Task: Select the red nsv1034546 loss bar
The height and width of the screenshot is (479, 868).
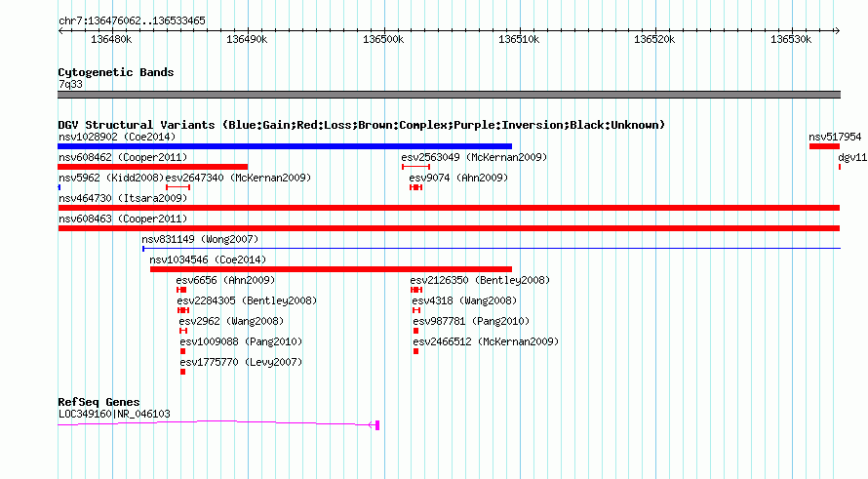Action: (331, 269)
